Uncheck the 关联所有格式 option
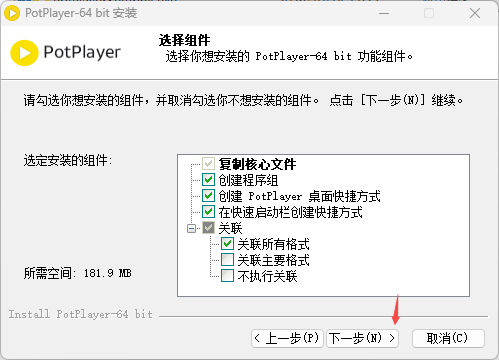The height and width of the screenshot is (360, 499). click(x=227, y=244)
